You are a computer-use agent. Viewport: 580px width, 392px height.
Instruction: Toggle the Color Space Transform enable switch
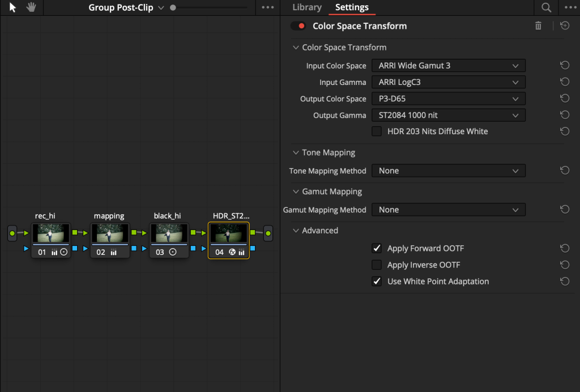click(x=298, y=26)
